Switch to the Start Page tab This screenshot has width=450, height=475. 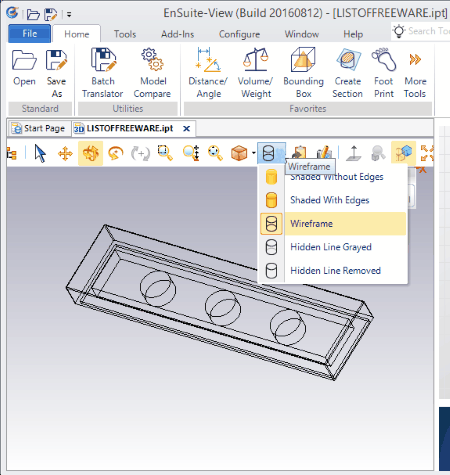click(38, 128)
